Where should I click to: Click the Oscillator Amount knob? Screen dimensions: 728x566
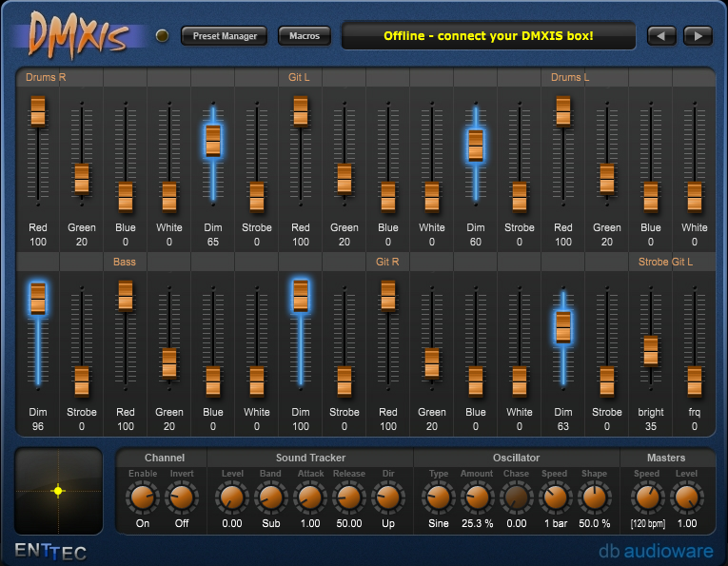[478, 498]
